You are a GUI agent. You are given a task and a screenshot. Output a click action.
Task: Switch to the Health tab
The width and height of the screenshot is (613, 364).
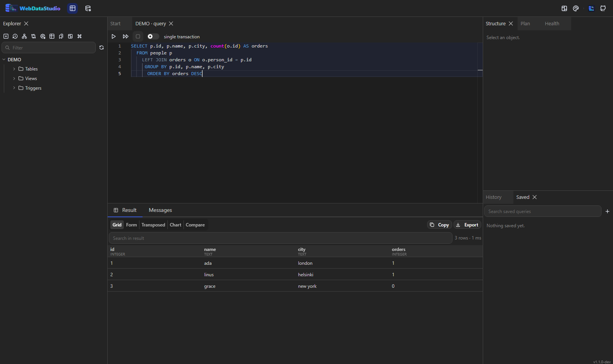point(552,23)
